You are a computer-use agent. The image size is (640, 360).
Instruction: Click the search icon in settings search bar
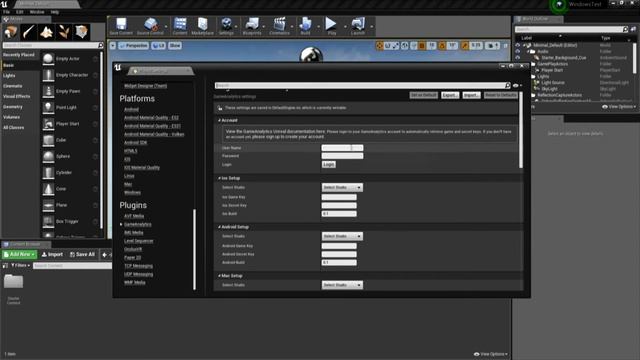point(507,85)
